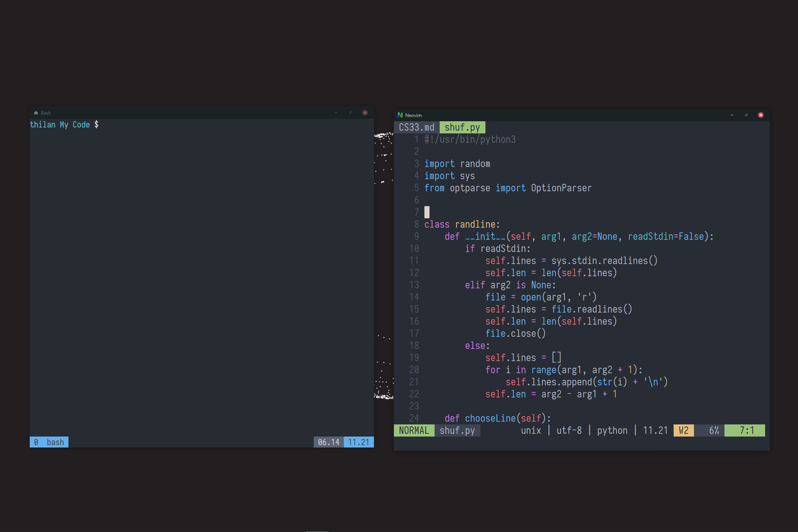Click the 06.14 date segment in tmux bar
This screenshot has width=798, height=532.
click(329, 442)
